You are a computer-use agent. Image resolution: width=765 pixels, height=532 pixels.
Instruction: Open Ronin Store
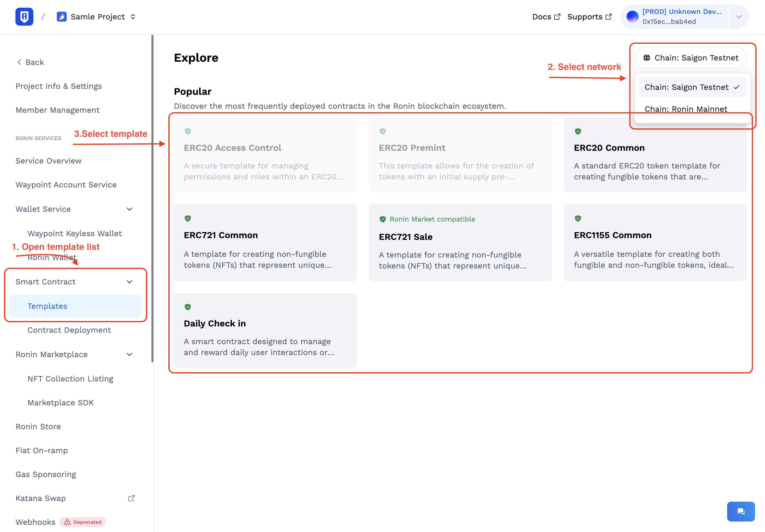pos(38,426)
